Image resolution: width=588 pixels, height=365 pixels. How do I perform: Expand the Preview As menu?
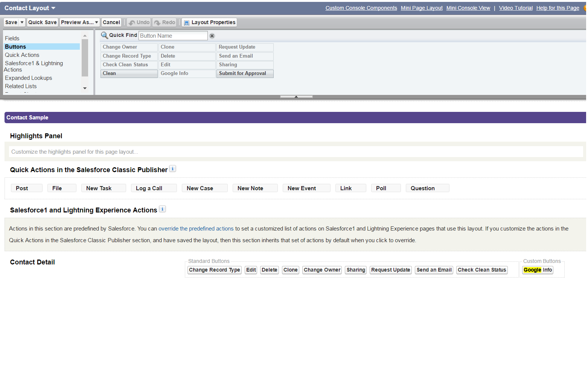point(96,23)
